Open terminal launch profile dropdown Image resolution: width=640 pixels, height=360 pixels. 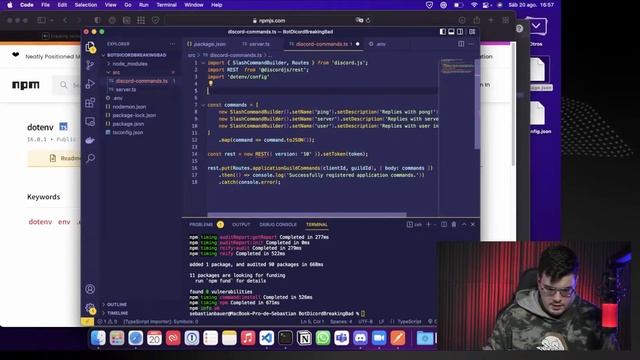[x=435, y=224]
